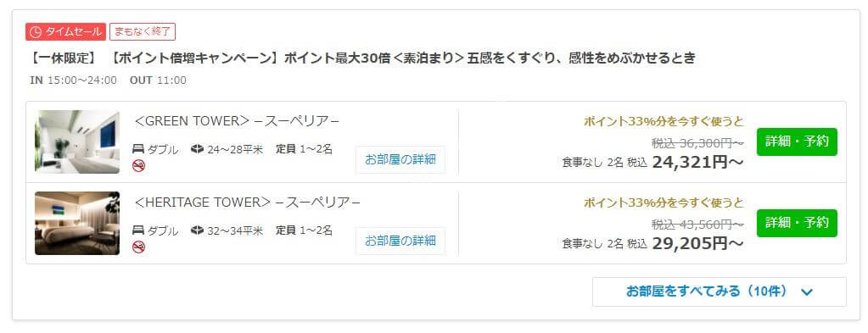Click the no-smoking icon under GREEN TOWER

[139, 165]
